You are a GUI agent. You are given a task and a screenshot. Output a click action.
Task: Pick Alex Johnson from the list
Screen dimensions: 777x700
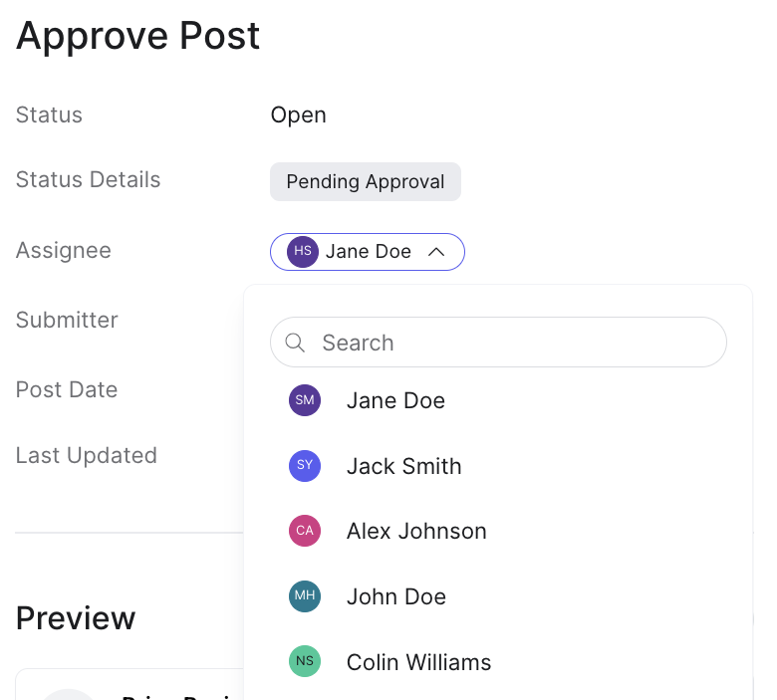tap(416, 531)
